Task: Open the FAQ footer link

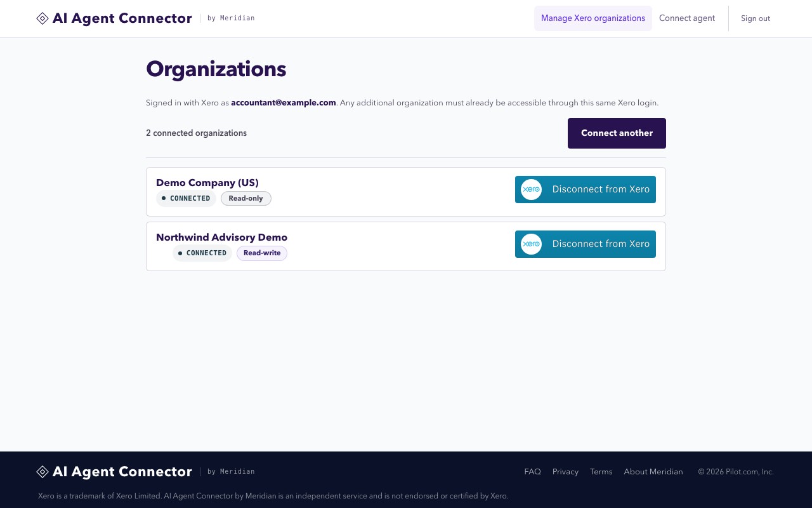Action: click(533, 472)
